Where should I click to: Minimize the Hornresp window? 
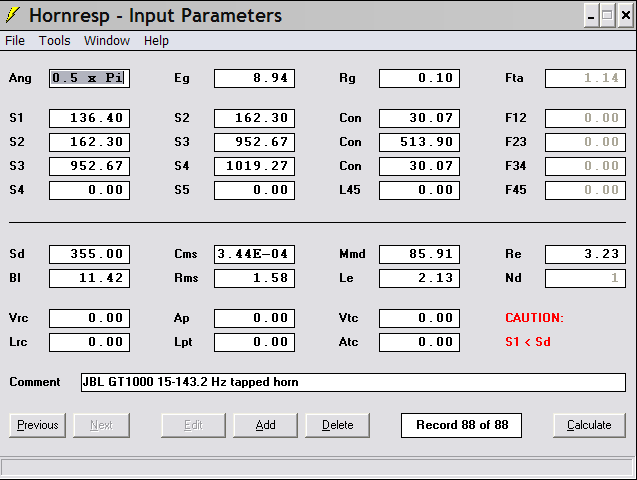pos(591,16)
